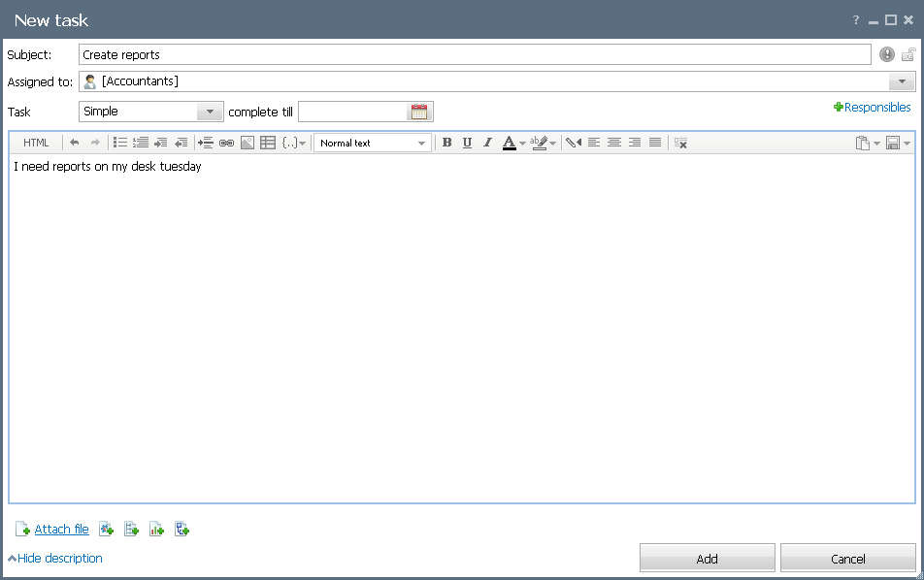Toggle the lock icon next to Subject

click(908, 54)
